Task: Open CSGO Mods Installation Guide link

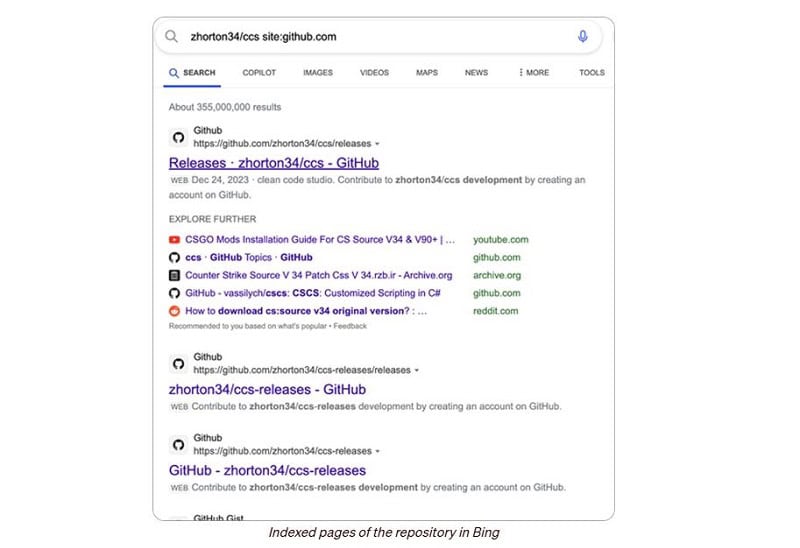Action: pos(320,240)
